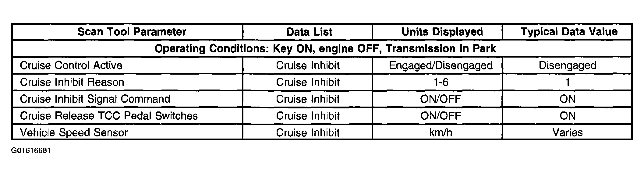The height and width of the screenshot is (176, 644).
Task: Click the Cruise Inhibit Reason parameter
Action: point(72,82)
